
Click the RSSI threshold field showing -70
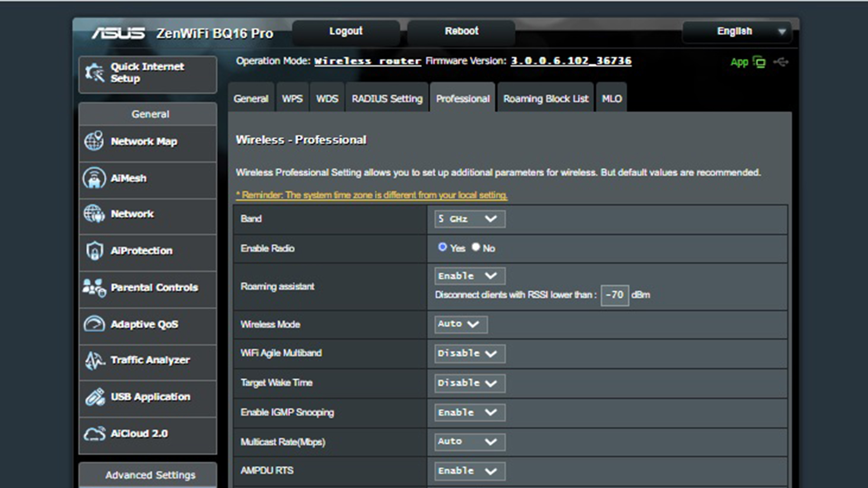(x=615, y=295)
